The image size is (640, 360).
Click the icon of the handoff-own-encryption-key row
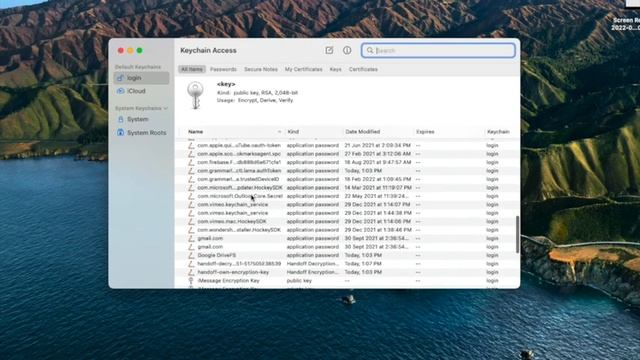[x=191, y=272]
